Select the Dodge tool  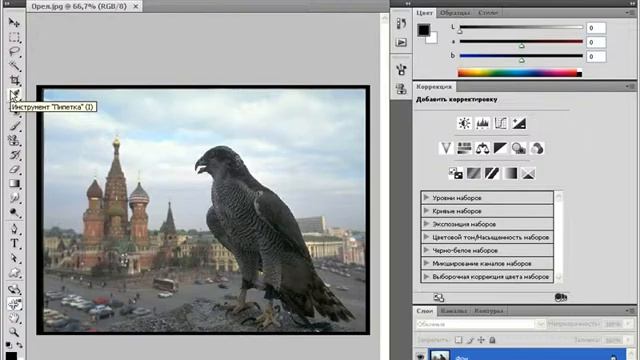pyautogui.click(x=14, y=213)
